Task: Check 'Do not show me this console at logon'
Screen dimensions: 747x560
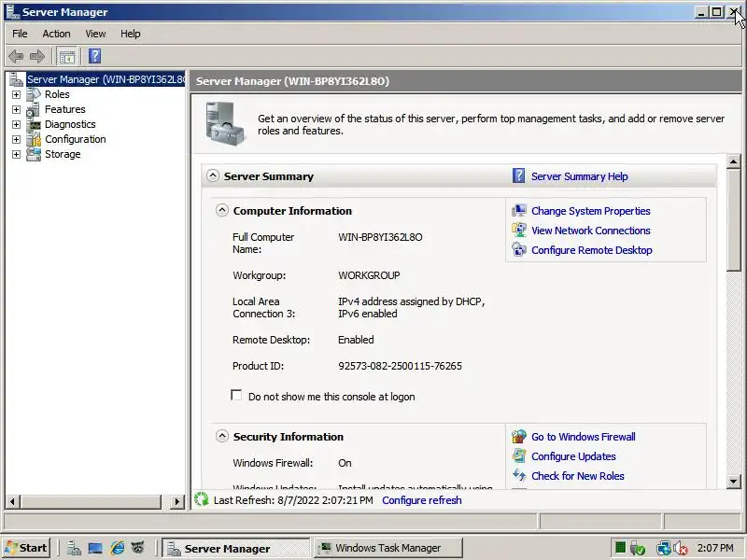Action: click(236, 395)
